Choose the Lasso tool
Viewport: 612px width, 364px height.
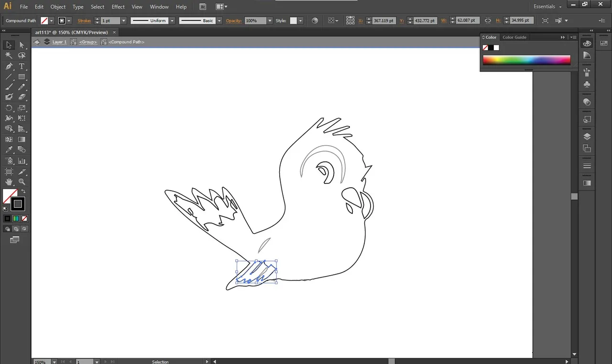pyautogui.click(x=22, y=55)
